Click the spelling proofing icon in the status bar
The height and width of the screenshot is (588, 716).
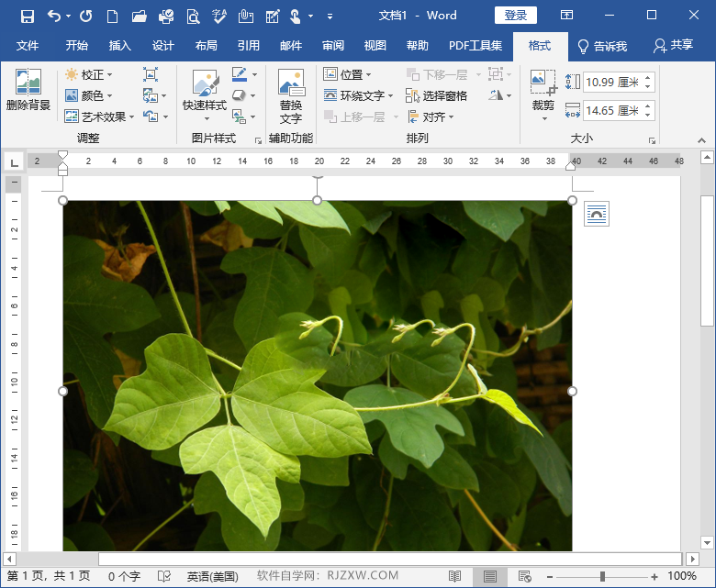click(x=164, y=576)
